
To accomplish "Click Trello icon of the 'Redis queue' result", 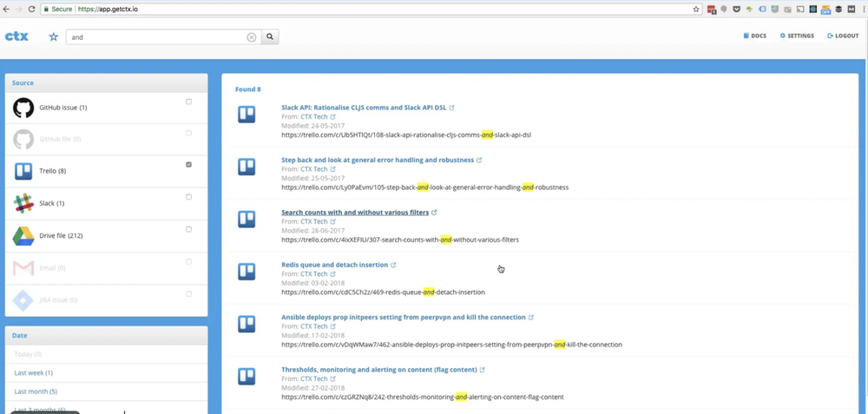I will click(x=247, y=272).
